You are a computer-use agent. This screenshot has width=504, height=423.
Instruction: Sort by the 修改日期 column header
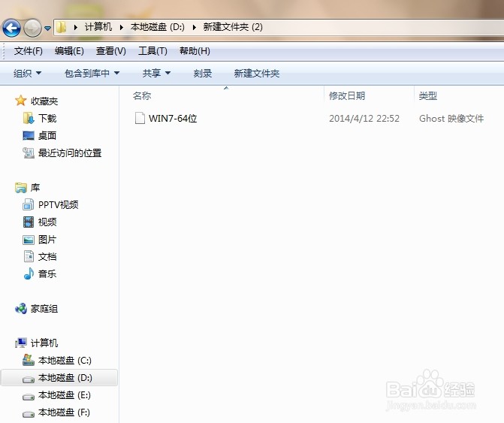(x=347, y=95)
